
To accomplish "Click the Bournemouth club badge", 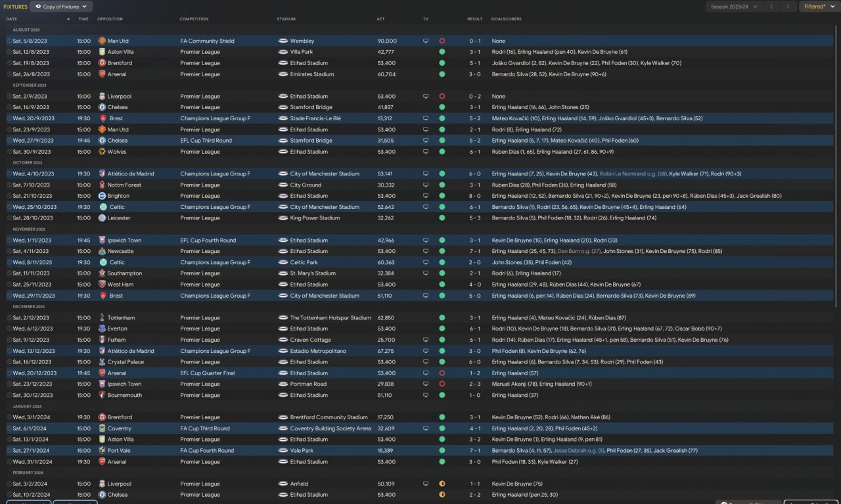I will pos(102,396).
